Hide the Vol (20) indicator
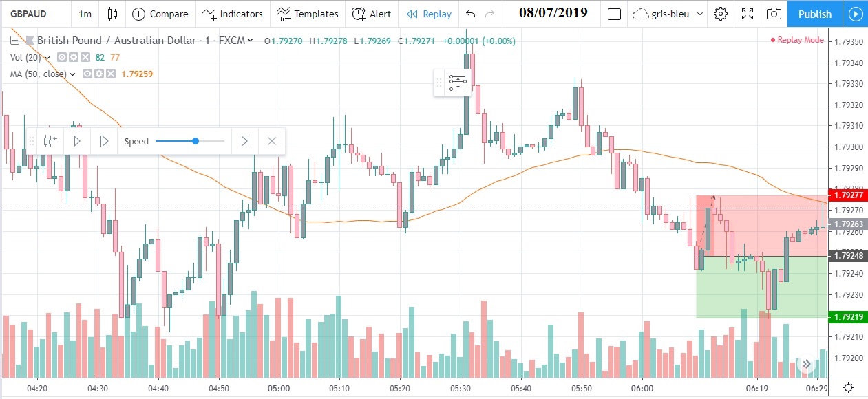This screenshot has width=868, height=399. pyautogui.click(x=62, y=57)
